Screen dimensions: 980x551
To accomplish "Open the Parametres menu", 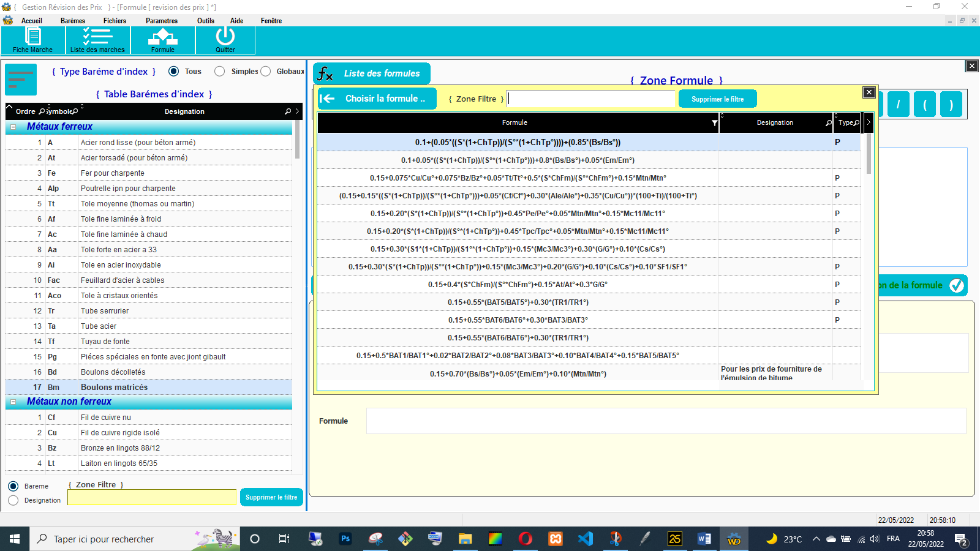I will pyautogui.click(x=162, y=21).
